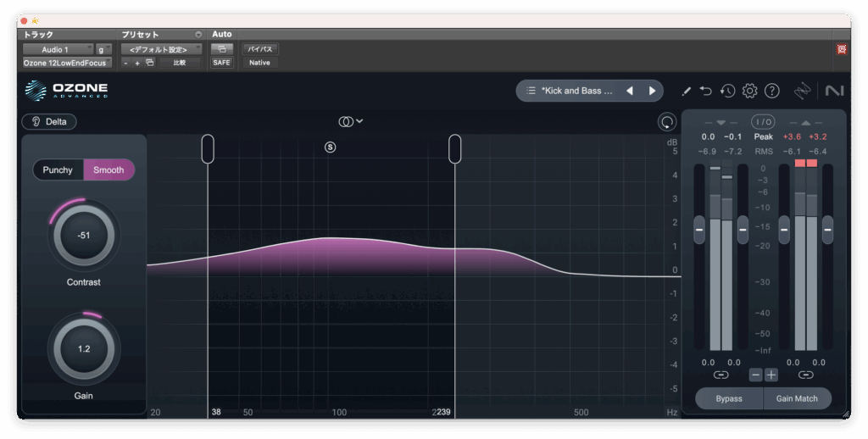Open the Audio 1 track dropdown

[x=58, y=50]
